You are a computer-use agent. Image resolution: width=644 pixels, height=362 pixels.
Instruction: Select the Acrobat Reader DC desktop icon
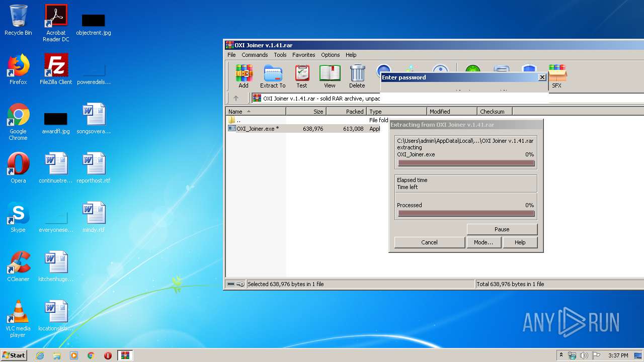click(56, 23)
